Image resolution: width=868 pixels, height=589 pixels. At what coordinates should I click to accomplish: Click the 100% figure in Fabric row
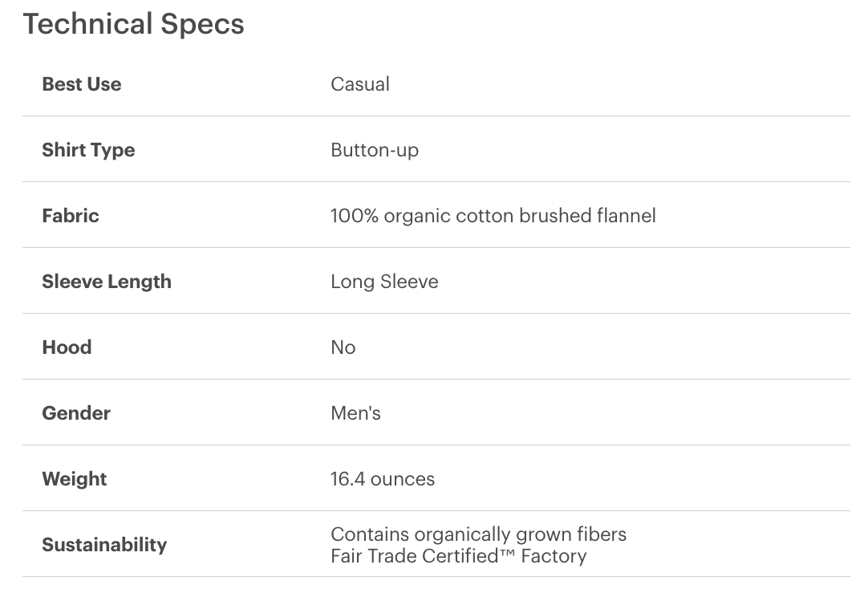355,216
